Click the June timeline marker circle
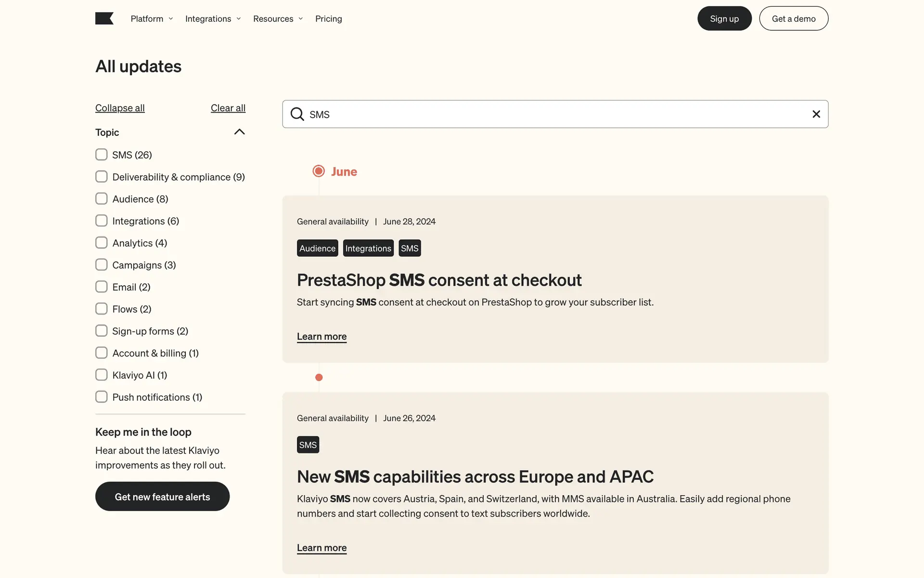Viewport: 924px width, 578px height. click(x=319, y=171)
